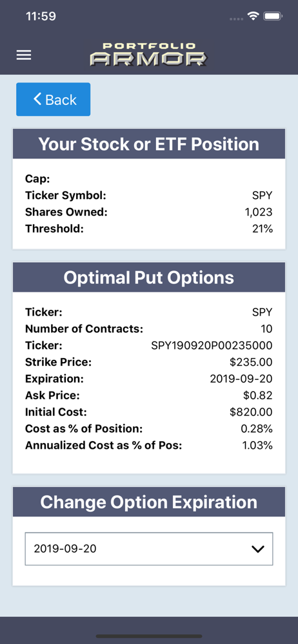Tap the Threshold value 21%
The height and width of the screenshot is (644, 298).
(x=263, y=229)
